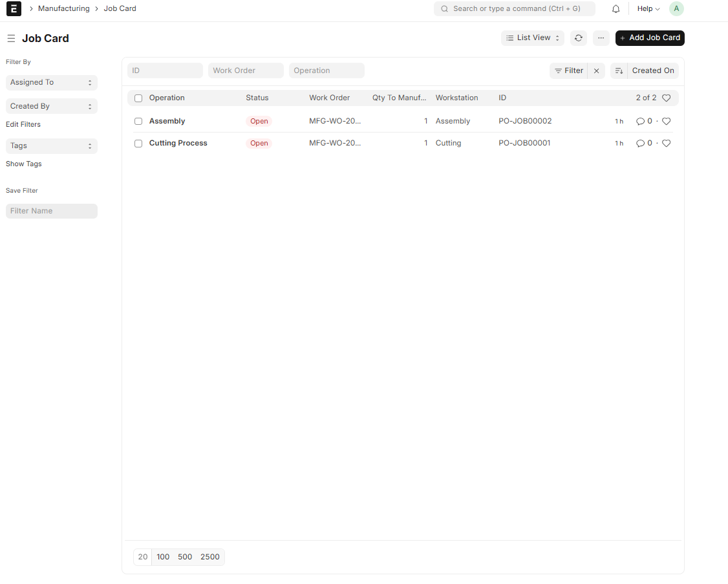The image size is (728, 584).
Task: Like all rows via header heart
Action: [666, 98]
